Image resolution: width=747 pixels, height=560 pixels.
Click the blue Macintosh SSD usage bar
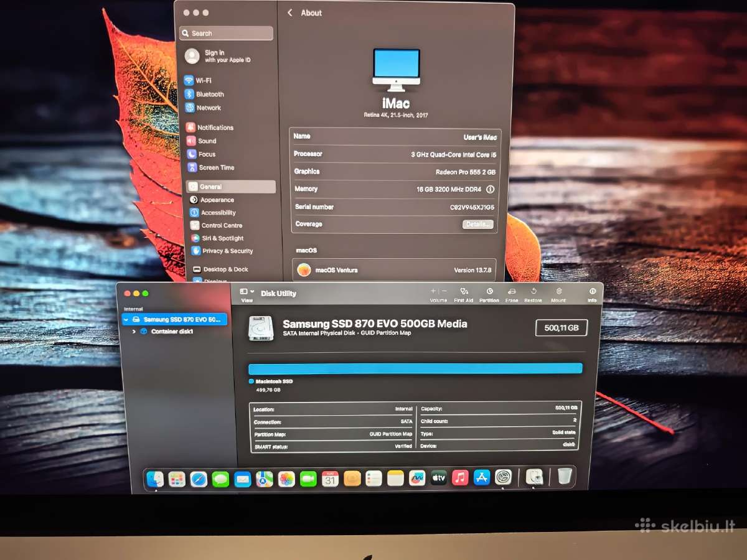[415, 368]
